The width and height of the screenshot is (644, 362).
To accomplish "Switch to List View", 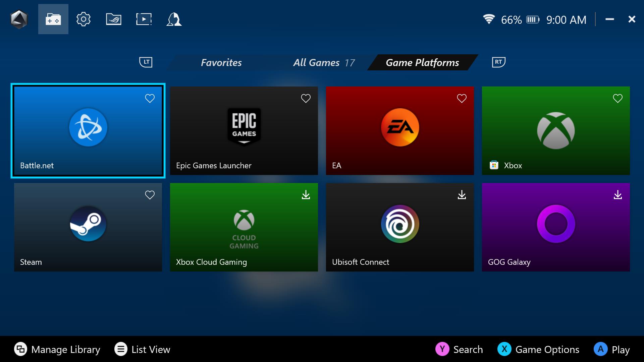I will tap(142, 349).
